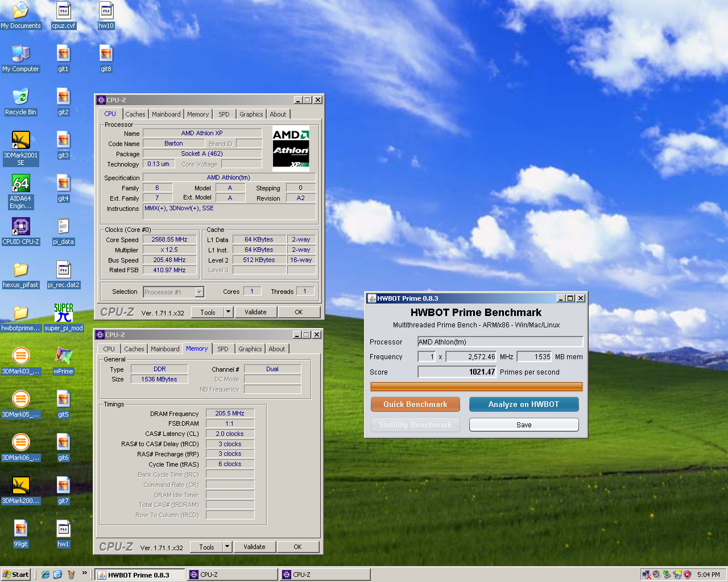Image resolution: width=728 pixels, height=582 pixels.
Task: Open the cpuz.cvf file icon
Action: pyautogui.click(x=64, y=15)
